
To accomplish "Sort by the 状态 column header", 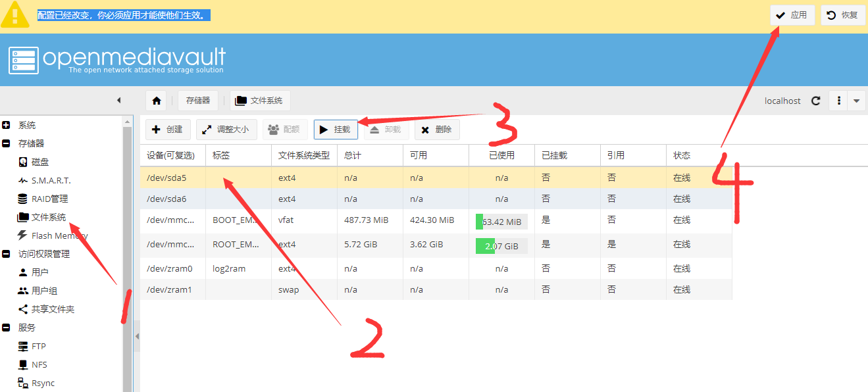I will point(699,155).
